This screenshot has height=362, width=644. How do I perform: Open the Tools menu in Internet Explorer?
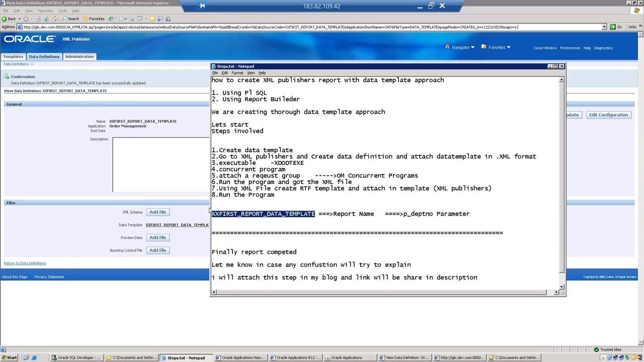click(x=62, y=11)
